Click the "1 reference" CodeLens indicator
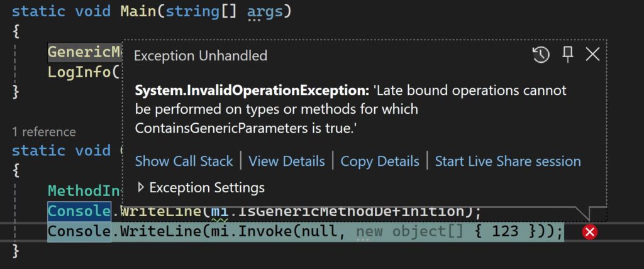This screenshot has height=269, width=644. point(44,131)
